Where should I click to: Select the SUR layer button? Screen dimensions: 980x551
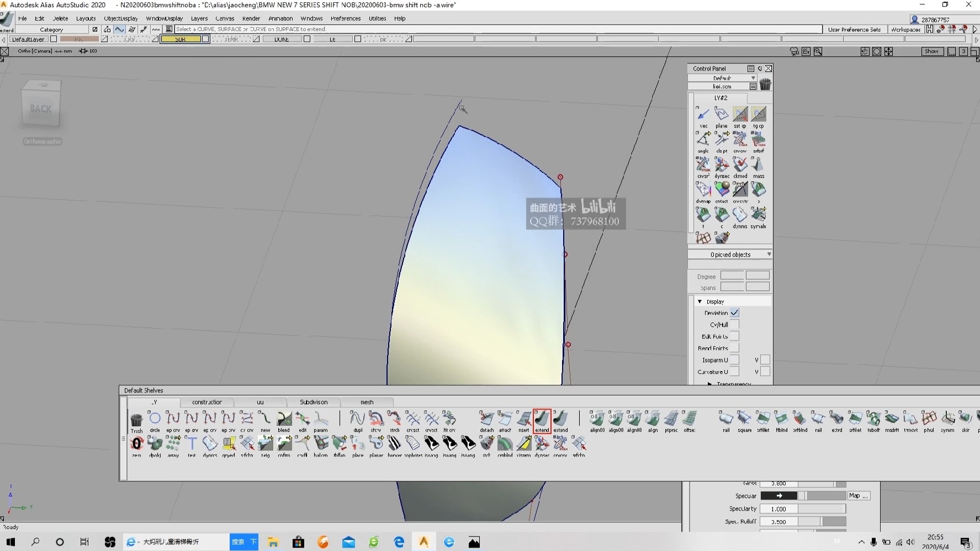point(181,39)
